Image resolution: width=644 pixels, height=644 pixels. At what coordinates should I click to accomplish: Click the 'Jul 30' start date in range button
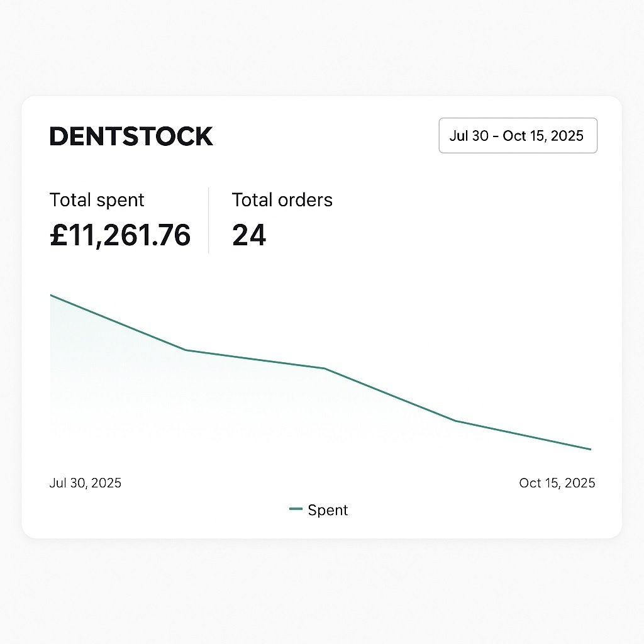[469, 136]
